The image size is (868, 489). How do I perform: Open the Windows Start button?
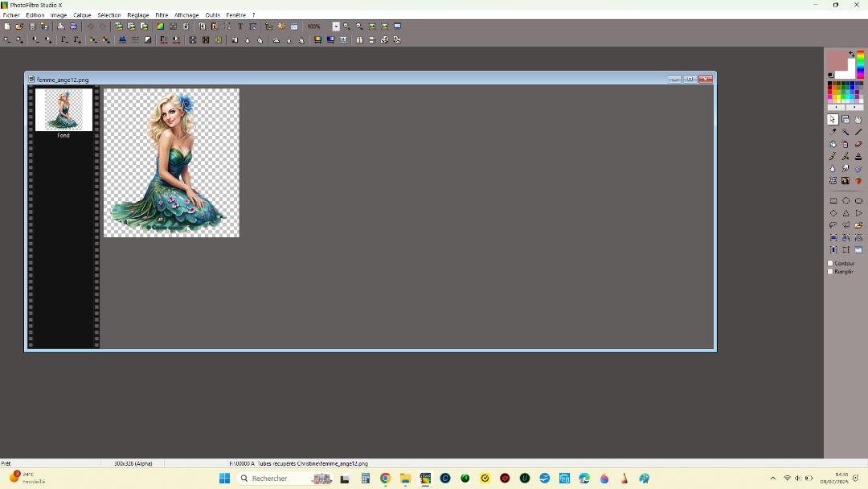[x=224, y=479]
